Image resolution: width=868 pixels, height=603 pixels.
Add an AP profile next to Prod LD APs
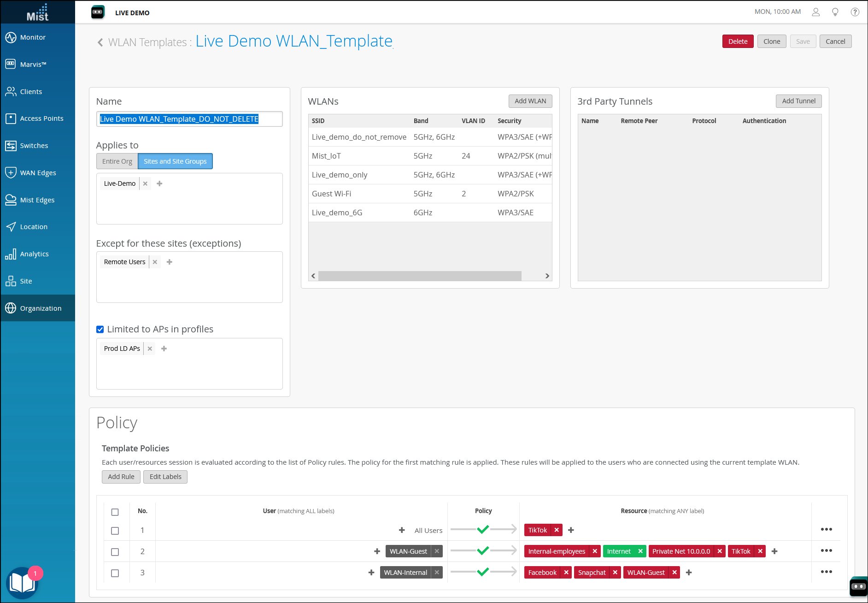tap(164, 349)
